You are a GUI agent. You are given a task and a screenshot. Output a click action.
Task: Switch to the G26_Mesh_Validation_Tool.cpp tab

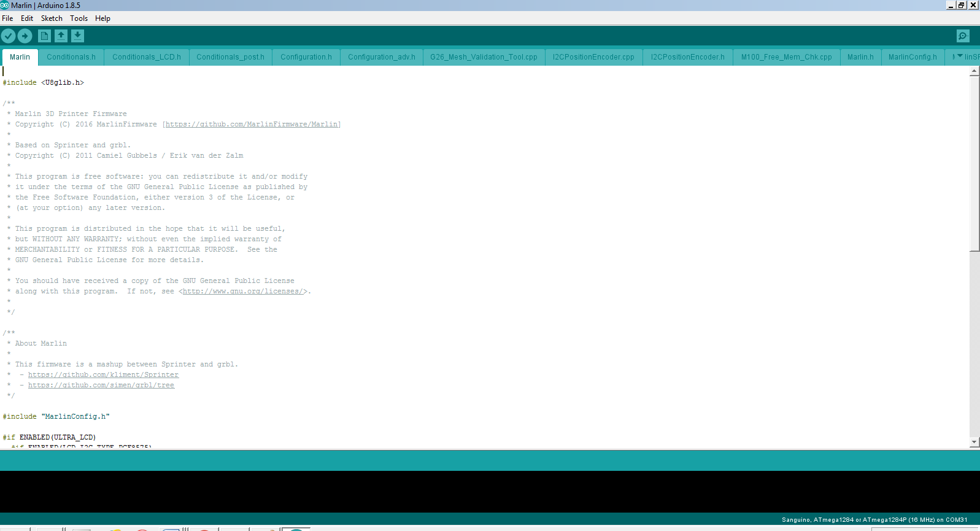(484, 57)
